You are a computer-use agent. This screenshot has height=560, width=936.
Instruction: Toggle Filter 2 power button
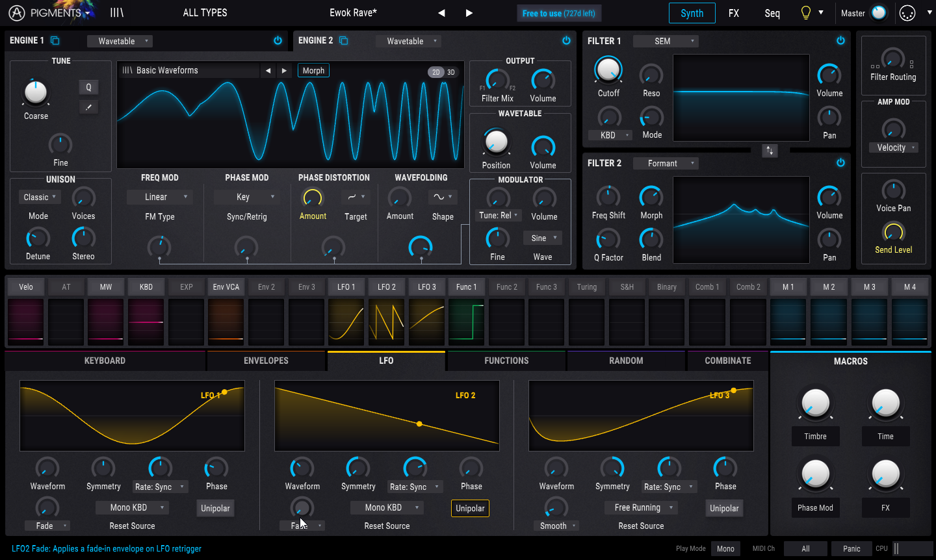click(840, 162)
